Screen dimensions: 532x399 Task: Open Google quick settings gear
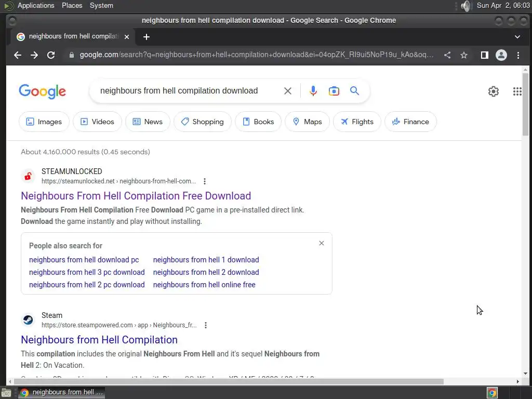[494, 91]
